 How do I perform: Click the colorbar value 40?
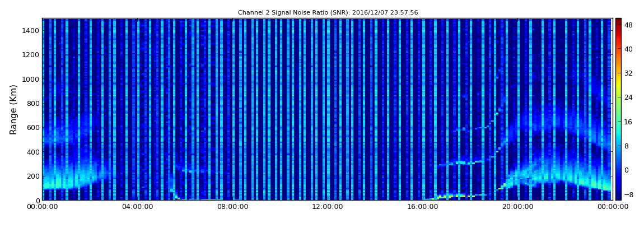pos(629,49)
